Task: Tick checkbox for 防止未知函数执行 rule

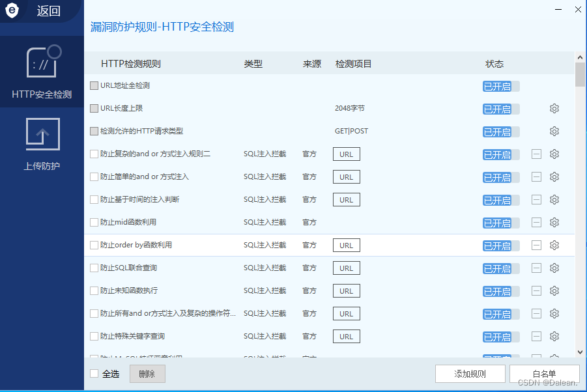Action: (x=94, y=290)
